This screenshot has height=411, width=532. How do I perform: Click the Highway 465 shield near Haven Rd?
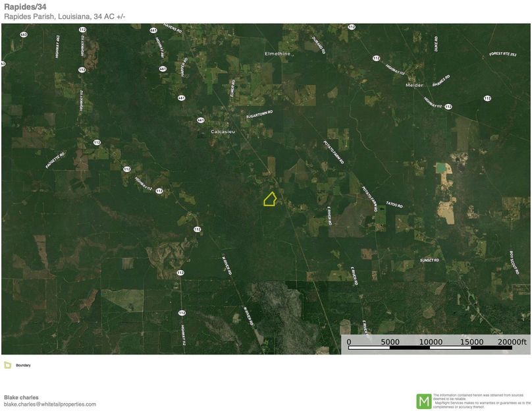(x=153, y=30)
